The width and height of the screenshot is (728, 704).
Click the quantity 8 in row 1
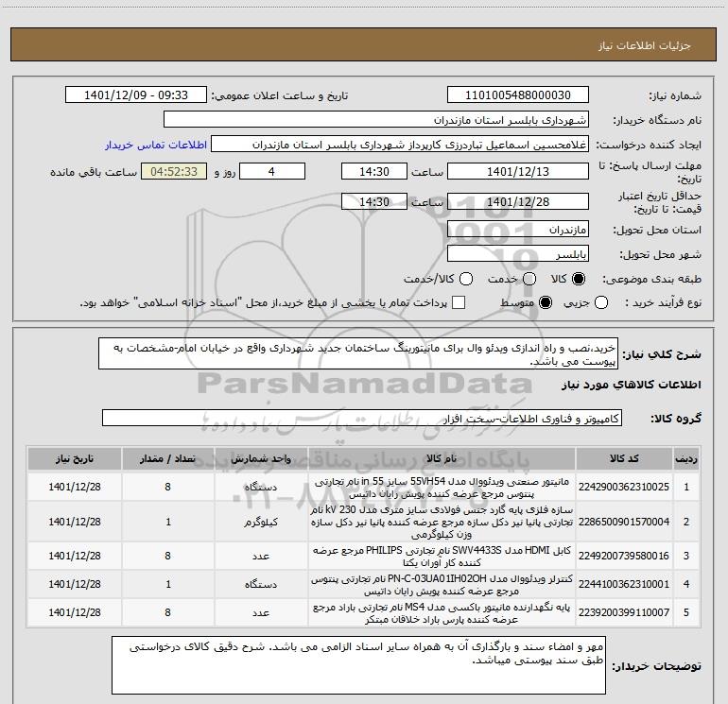tap(167, 487)
